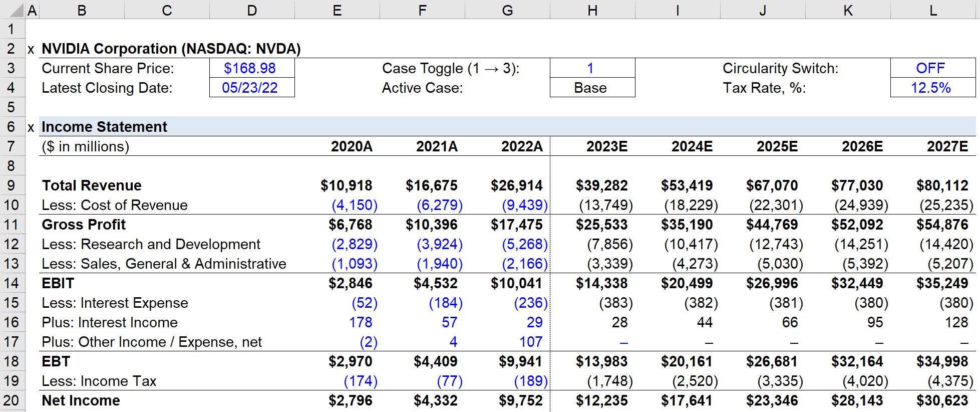Click 2026E EBT $32,164
This screenshot has width=980, height=412.
(x=857, y=361)
